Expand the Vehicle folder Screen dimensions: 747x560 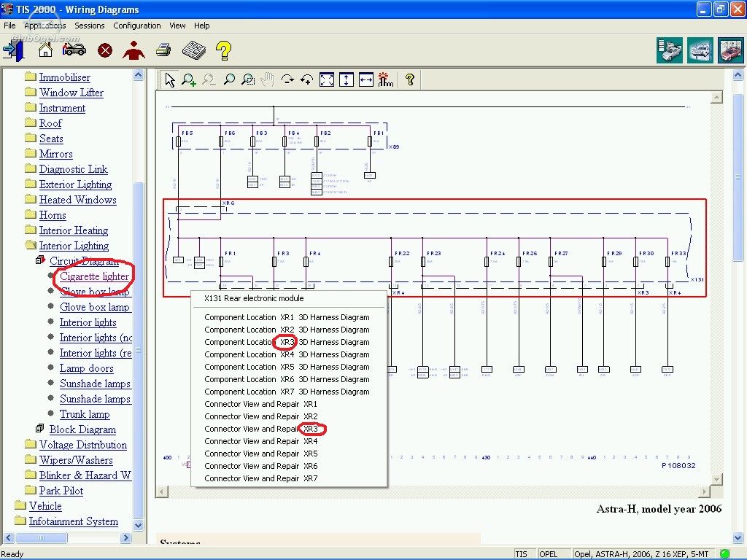click(45, 506)
